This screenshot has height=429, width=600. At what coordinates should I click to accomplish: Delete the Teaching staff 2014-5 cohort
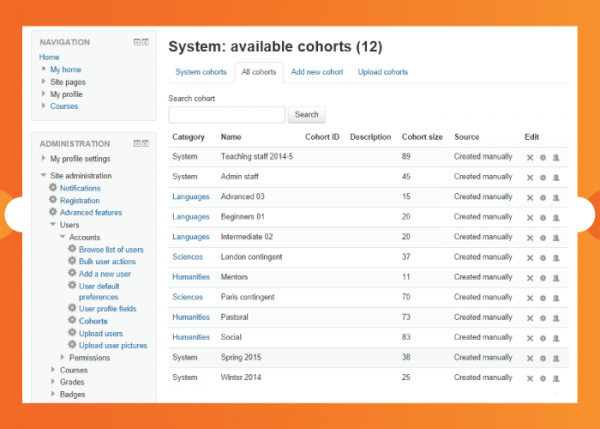tap(530, 157)
